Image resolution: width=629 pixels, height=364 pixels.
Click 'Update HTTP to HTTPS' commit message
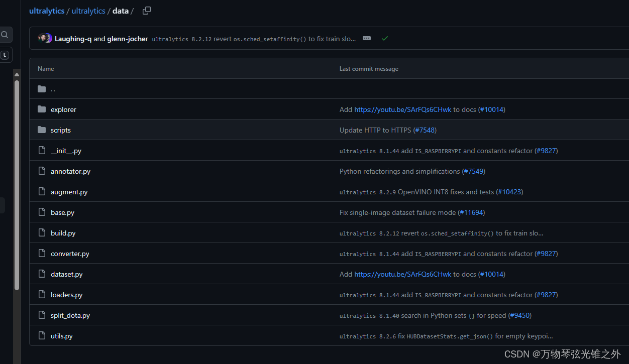[375, 130]
